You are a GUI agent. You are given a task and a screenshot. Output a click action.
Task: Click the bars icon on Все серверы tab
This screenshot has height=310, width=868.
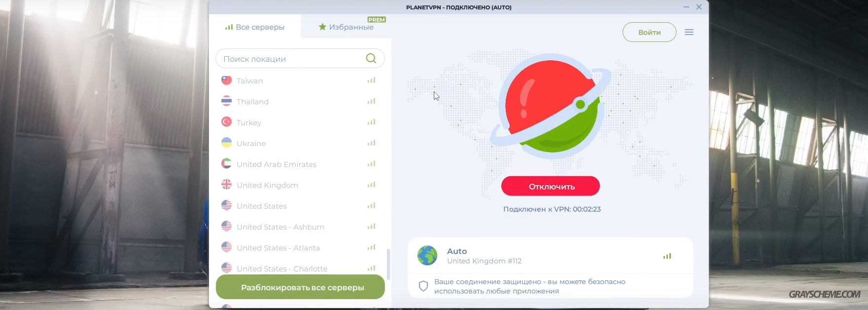(229, 27)
